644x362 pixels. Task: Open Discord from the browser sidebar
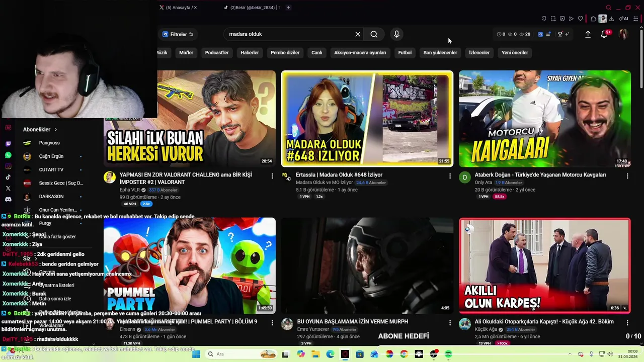coord(8,199)
